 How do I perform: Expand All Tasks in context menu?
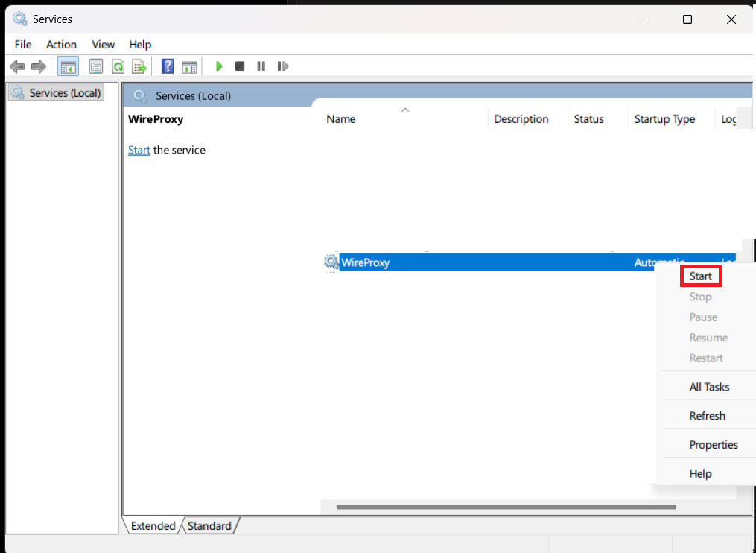click(709, 387)
